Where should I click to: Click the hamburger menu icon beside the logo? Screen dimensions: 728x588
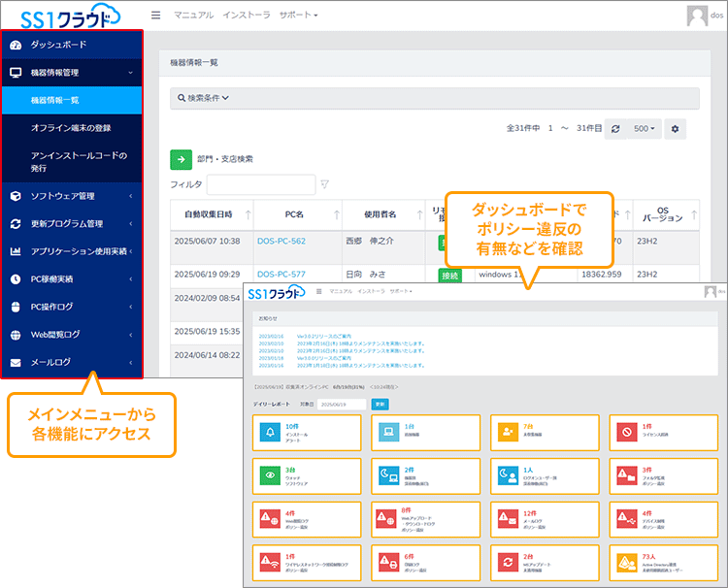tap(156, 16)
